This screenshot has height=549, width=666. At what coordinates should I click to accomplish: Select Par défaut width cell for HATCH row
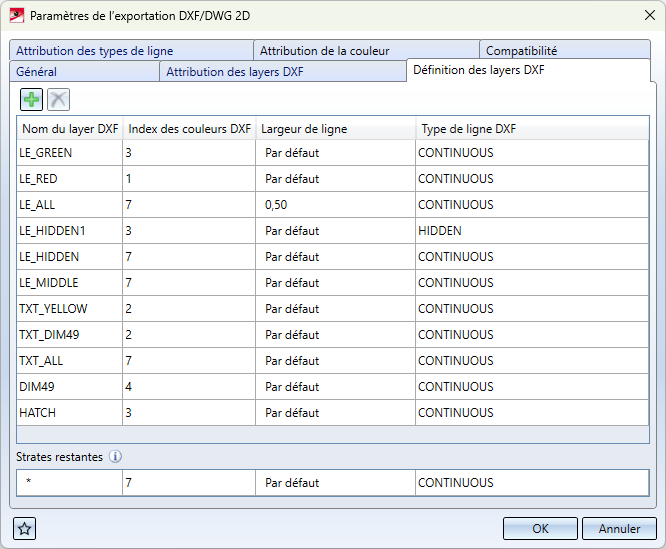tap(336, 413)
